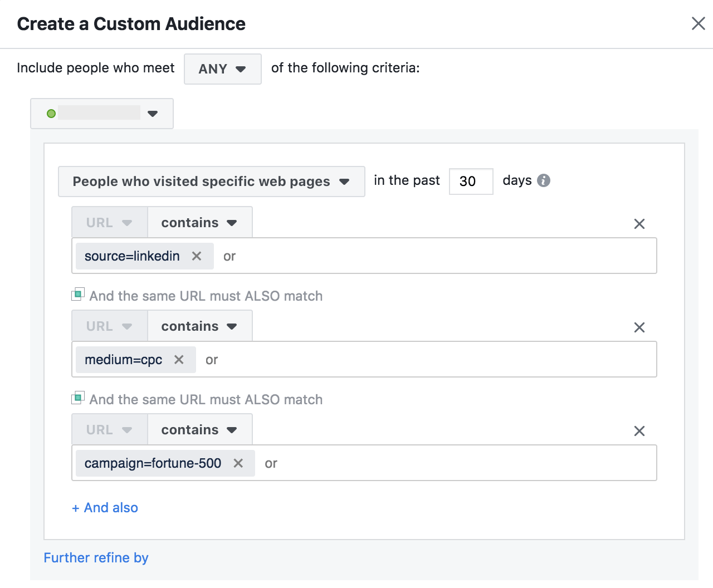Click the '+ And also' link
This screenshot has height=588, width=713.
[x=105, y=507]
